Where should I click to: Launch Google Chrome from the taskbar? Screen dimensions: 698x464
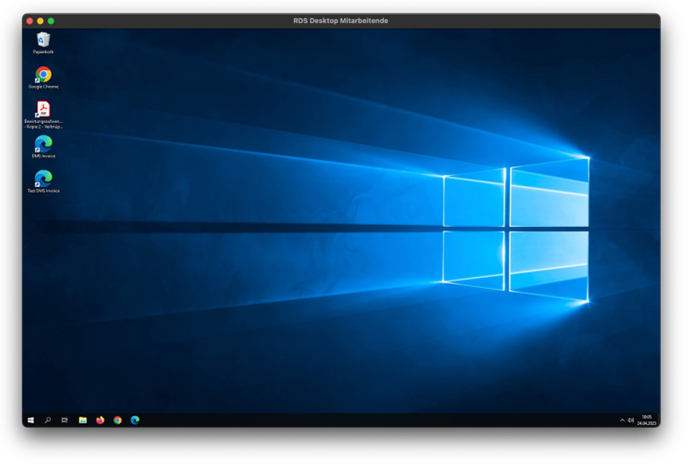tap(117, 420)
